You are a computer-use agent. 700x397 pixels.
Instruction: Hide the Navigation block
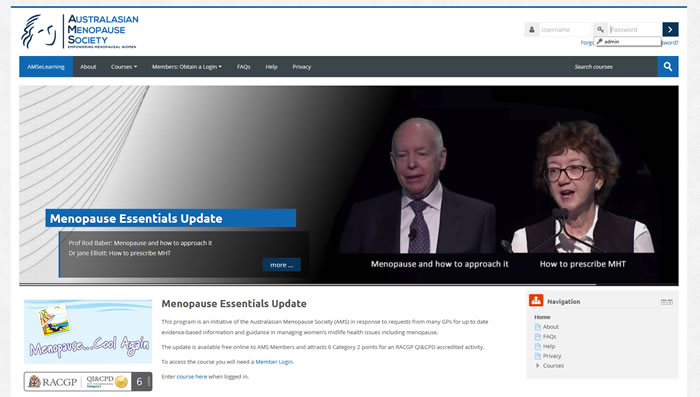[663, 302]
